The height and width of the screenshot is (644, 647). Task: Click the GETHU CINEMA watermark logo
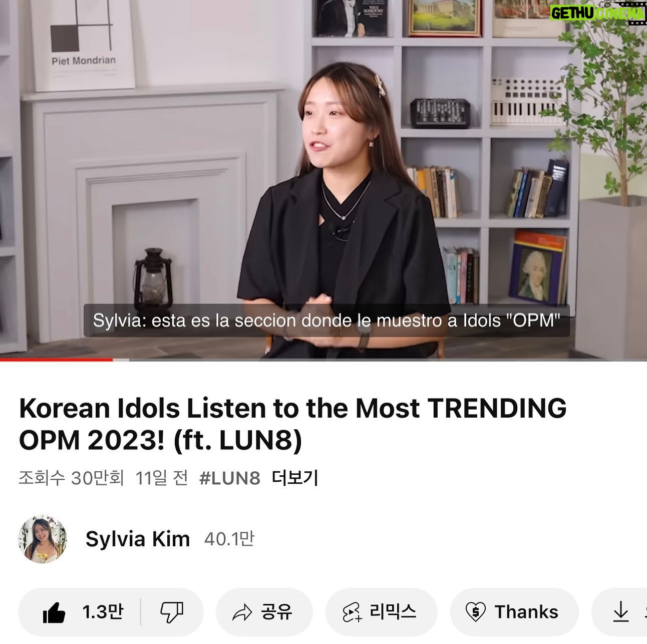tap(597, 13)
